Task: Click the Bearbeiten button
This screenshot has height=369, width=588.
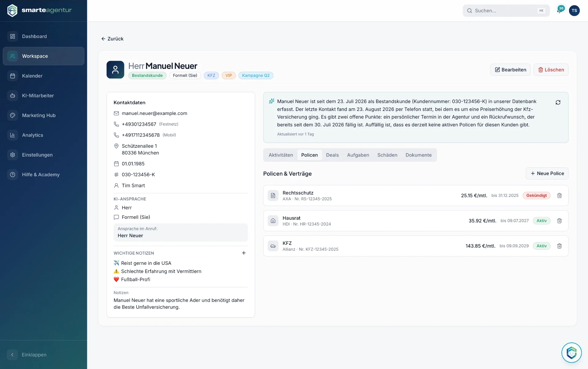Action: pyautogui.click(x=511, y=70)
